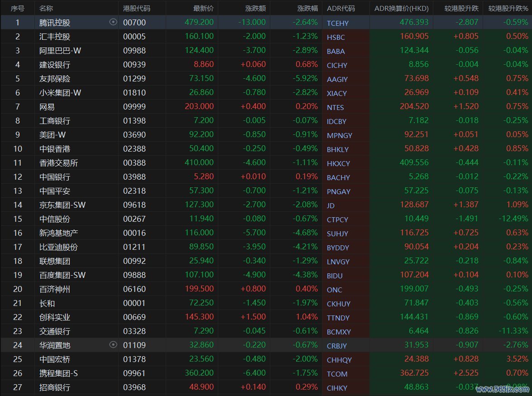Sort by the 涨跌额 column header
The height and width of the screenshot is (396, 532).
click(255, 8)
